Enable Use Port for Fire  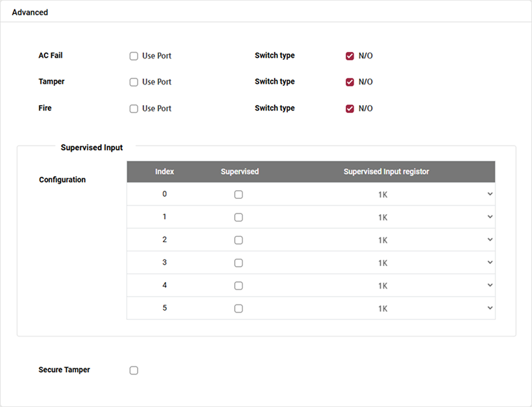point(134,109)
